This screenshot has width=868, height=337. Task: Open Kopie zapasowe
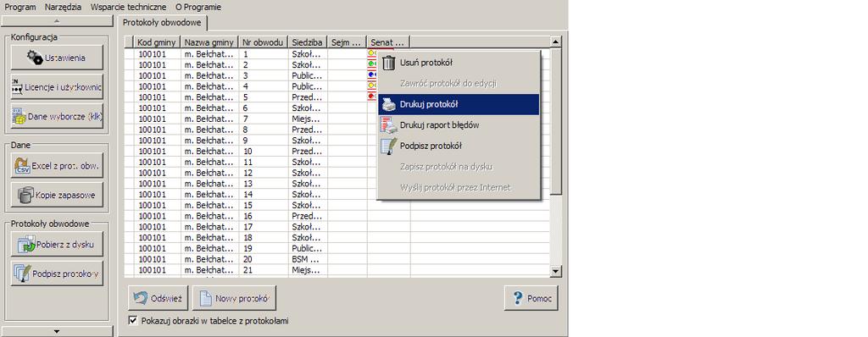[57, 195]
